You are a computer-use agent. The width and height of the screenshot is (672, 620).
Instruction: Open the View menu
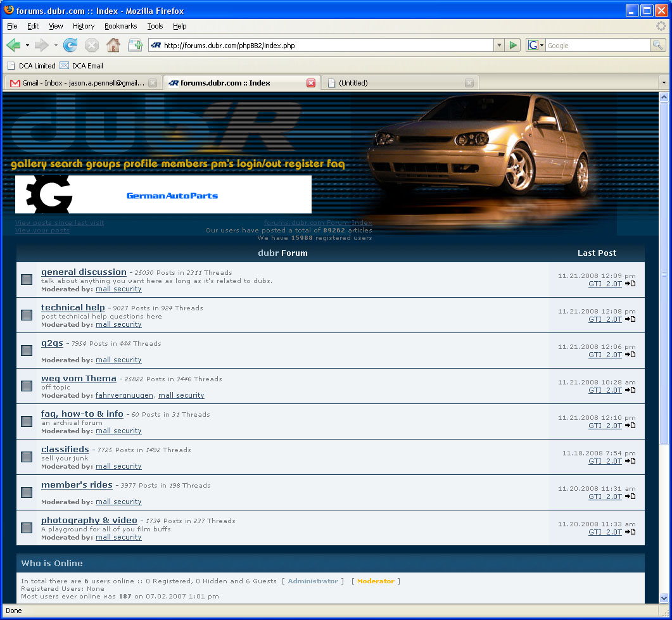click(x=56, y=26)
